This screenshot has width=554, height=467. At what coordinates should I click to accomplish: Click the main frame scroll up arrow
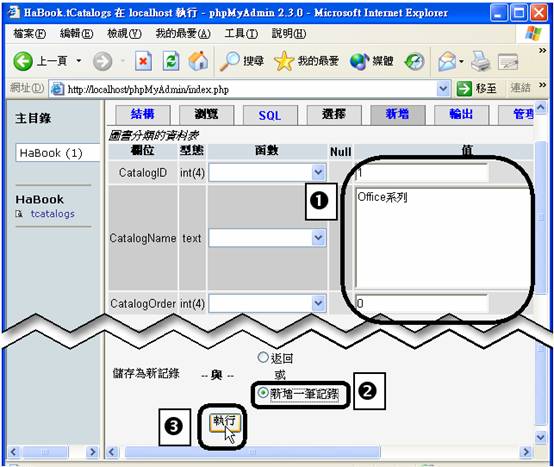point(541,107)
